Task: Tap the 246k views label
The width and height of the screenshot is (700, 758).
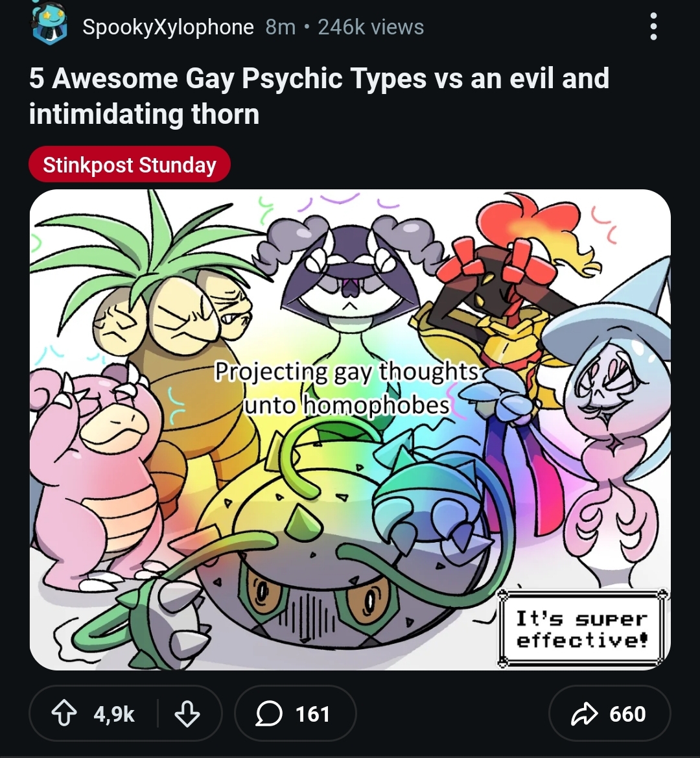Action: pos(371,27)
